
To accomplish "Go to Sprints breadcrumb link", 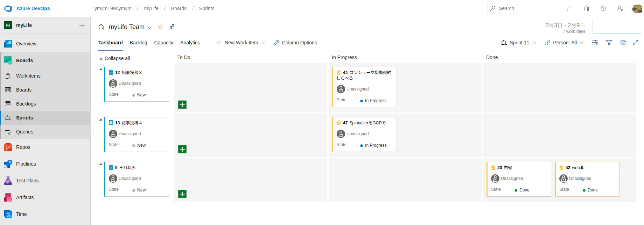I will tap(207, 8).
